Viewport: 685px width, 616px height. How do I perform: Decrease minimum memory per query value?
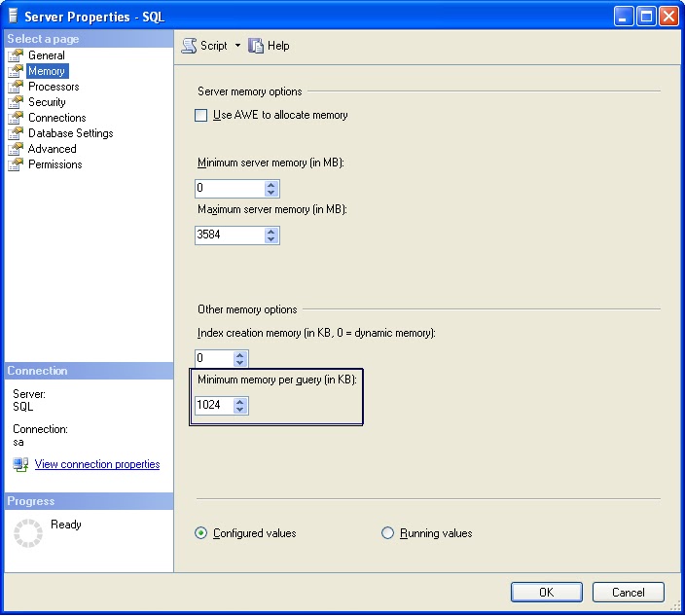239,409
